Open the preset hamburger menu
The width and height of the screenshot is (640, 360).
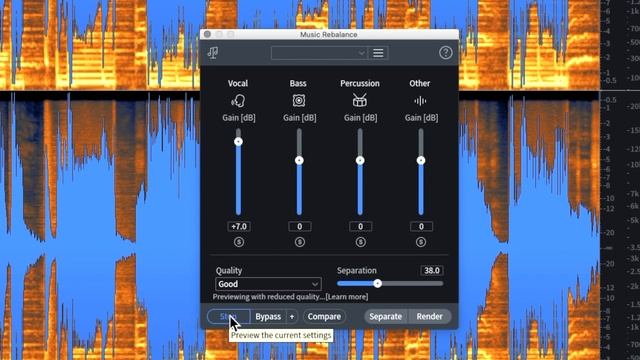[378, 53]
